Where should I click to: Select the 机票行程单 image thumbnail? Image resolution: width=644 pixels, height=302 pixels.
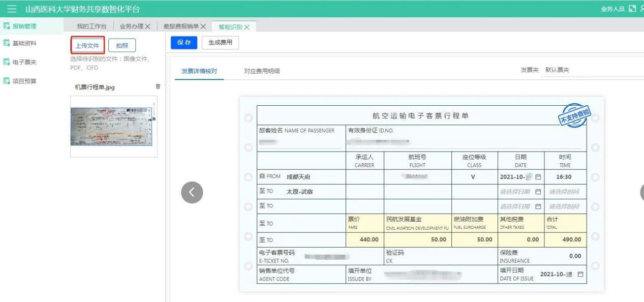click(x=111, y=126)
